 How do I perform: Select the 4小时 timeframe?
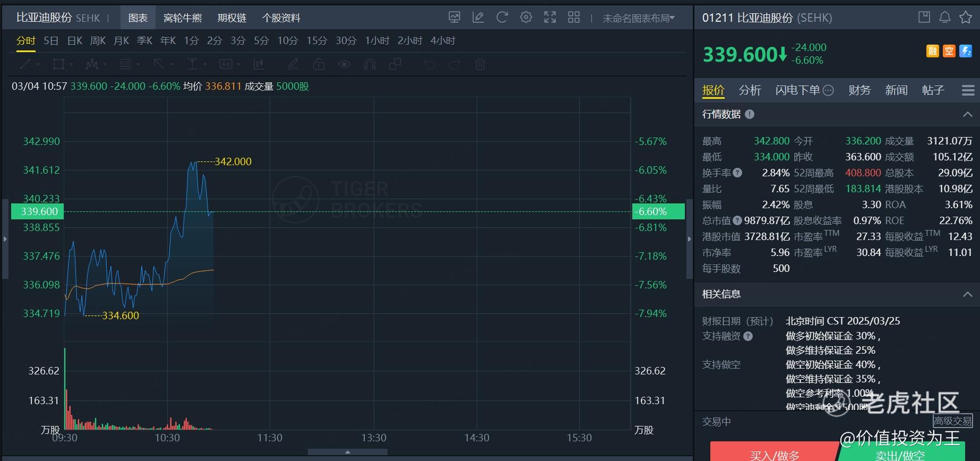pos(443,41)
